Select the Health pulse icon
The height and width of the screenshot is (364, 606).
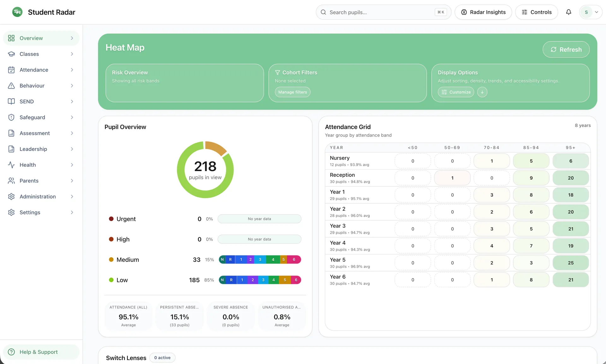coord(11,165)
